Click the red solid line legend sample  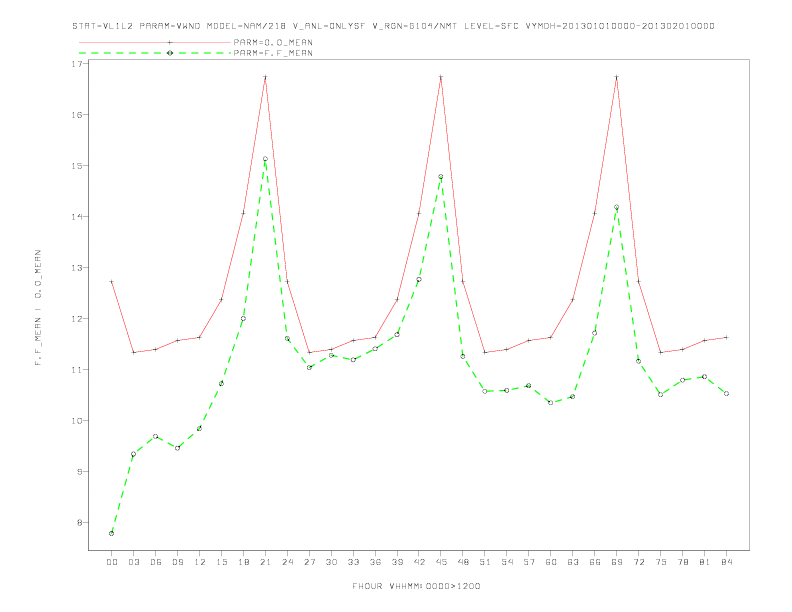tap(155, 42)
